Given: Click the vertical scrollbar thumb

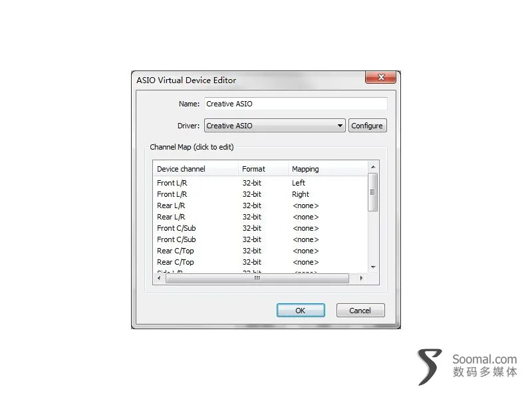Looking at the screenshot, I should (373, 192).
